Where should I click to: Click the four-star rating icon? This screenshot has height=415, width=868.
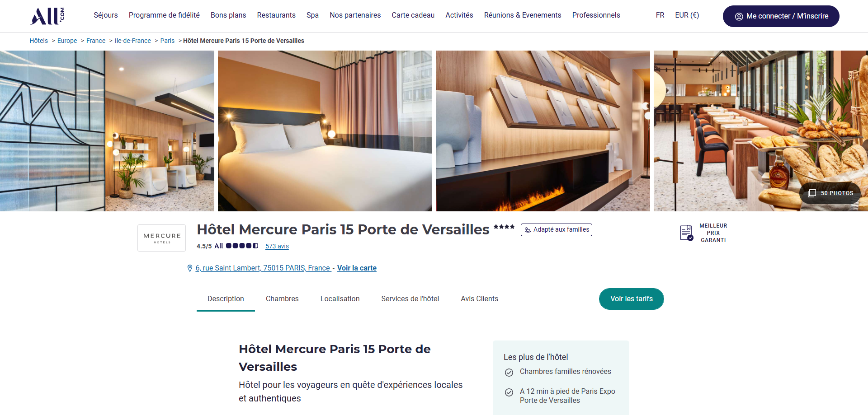pyautogui.click(x=504, y=227)
